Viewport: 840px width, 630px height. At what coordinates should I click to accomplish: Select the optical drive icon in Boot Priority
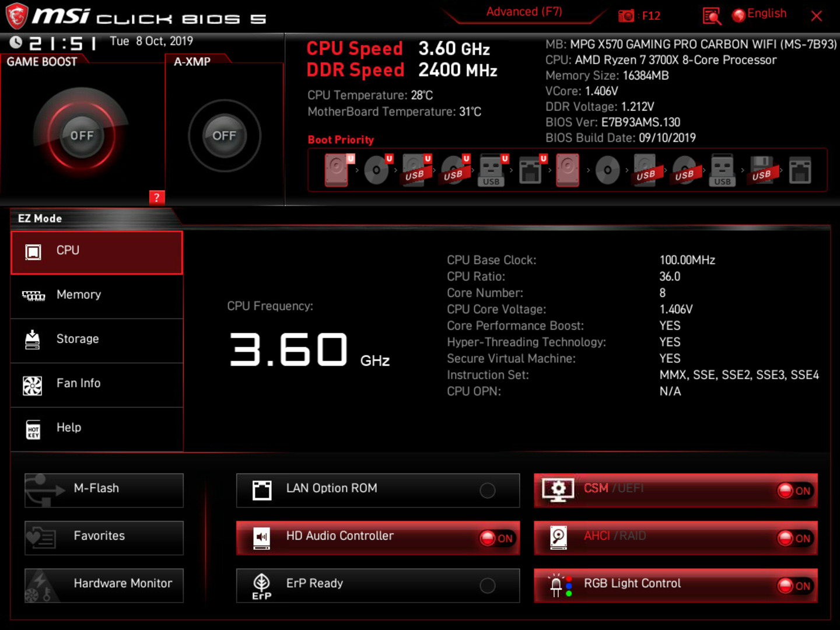376,170
